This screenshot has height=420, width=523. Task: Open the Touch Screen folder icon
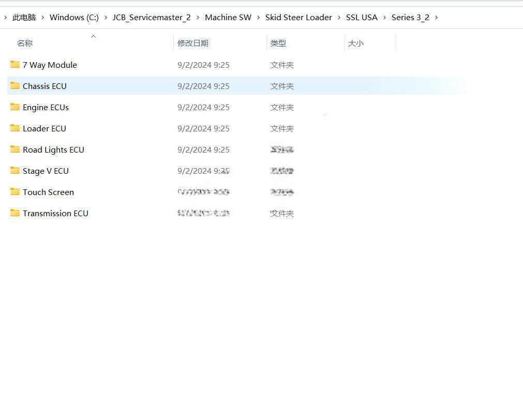coord(14,192)
